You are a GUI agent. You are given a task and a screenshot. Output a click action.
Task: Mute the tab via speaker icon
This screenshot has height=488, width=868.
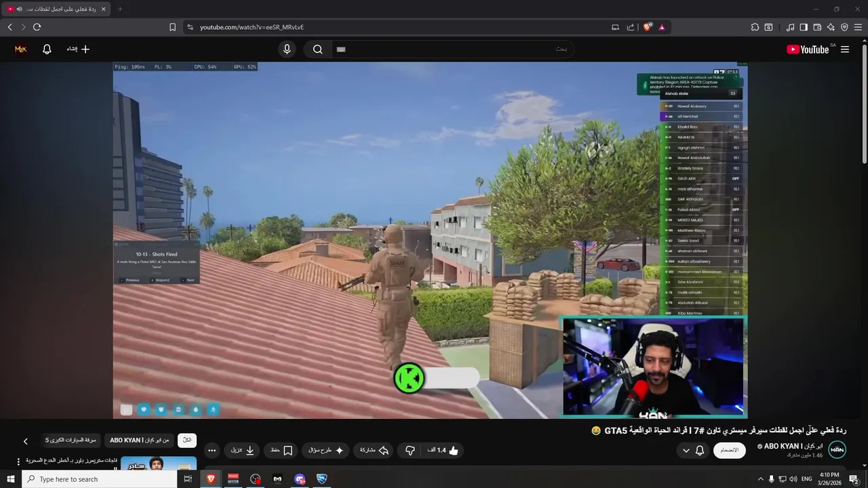[x=19, y=9]
